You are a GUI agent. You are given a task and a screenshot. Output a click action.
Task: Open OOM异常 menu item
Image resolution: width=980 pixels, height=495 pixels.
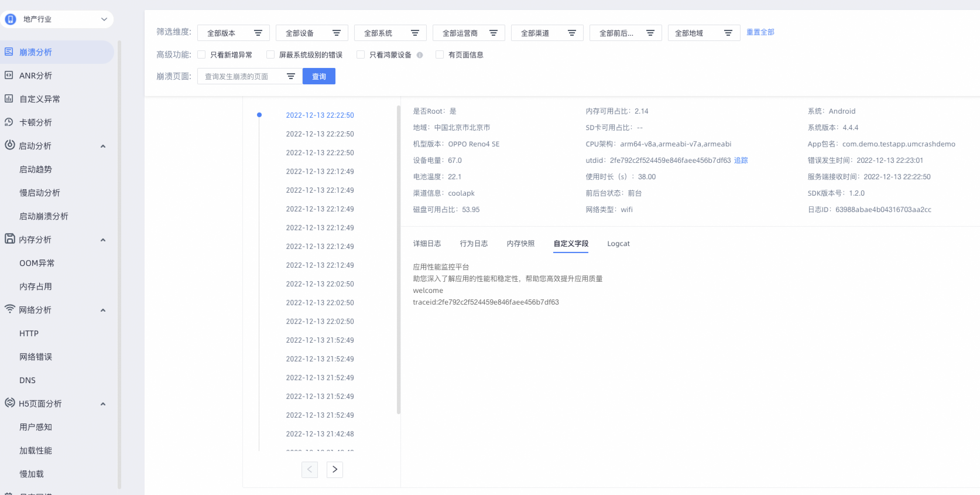click(37, 263)
